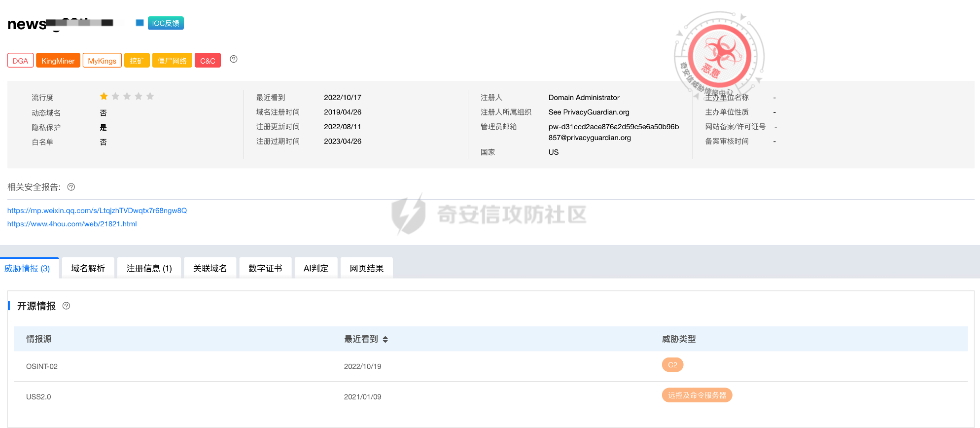Click the 2021/01/09 date cell
Image resolution: width=980 pixels, height=428 pixels.
coord(363,397)
